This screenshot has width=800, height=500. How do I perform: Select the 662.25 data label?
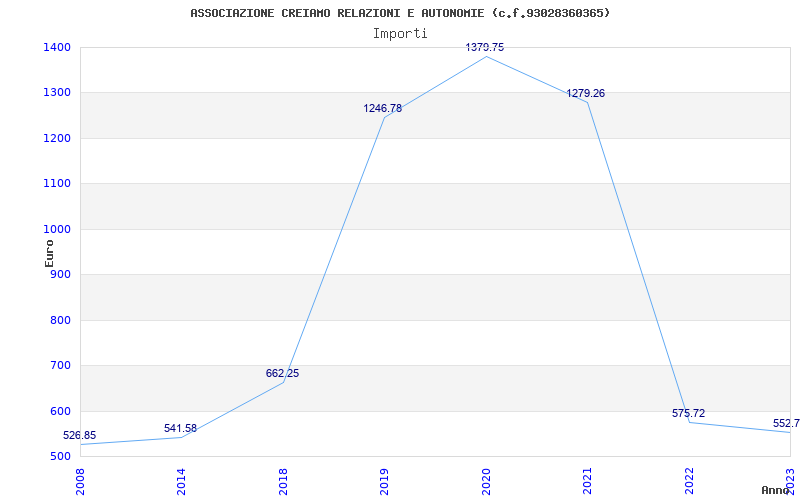pos(282,373)
